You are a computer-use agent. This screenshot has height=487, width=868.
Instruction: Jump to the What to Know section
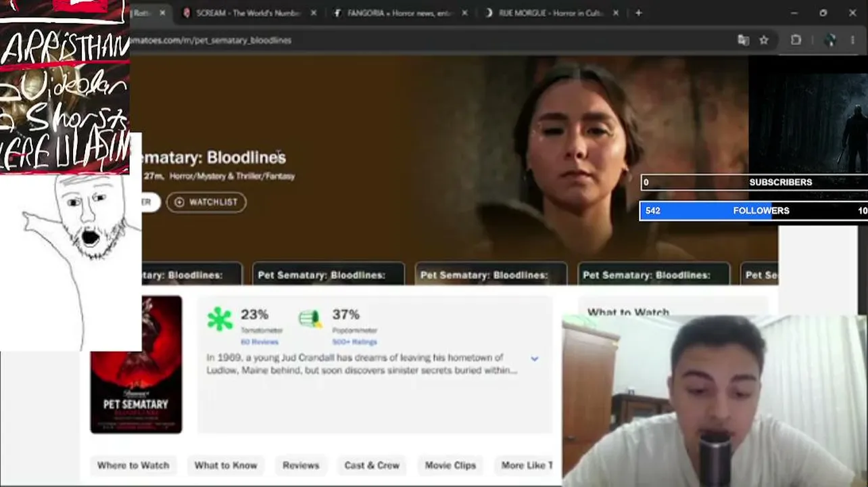click(226, 465)
